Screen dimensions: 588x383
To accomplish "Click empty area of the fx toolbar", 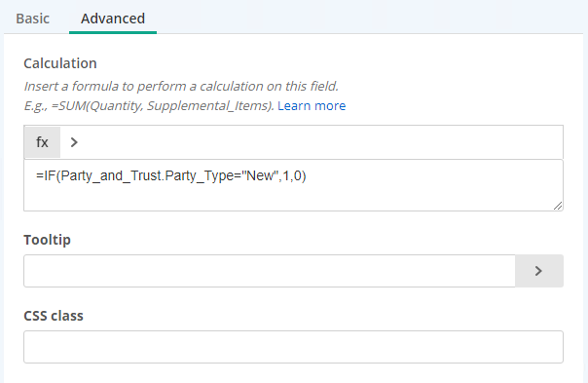I will coord(318,142).
